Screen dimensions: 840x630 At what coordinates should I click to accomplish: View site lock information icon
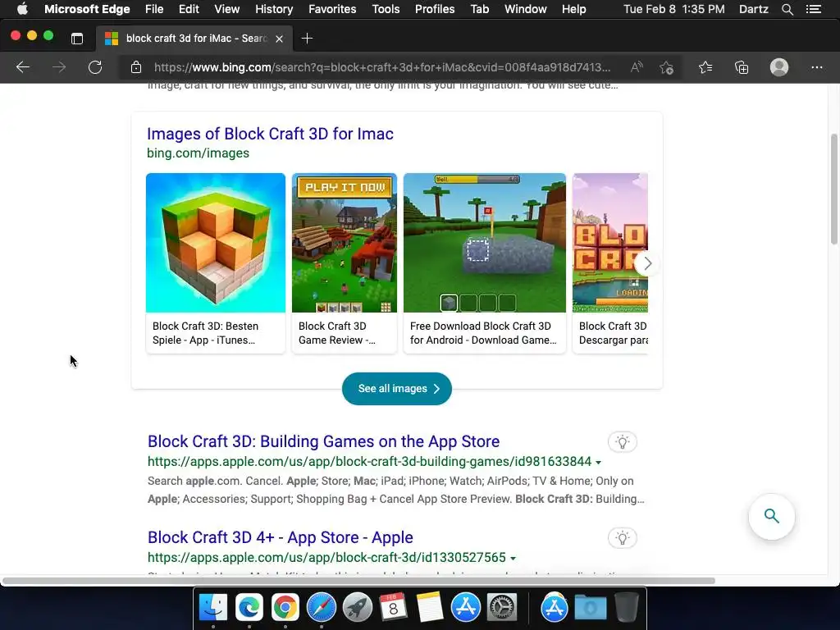point(136,67)
